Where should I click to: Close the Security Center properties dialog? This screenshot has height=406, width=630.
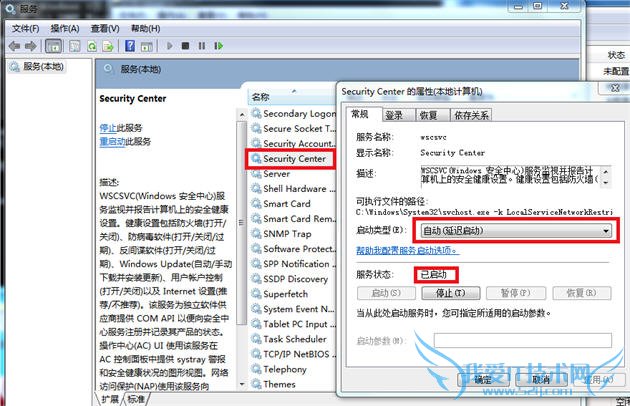tap(615, 88)
